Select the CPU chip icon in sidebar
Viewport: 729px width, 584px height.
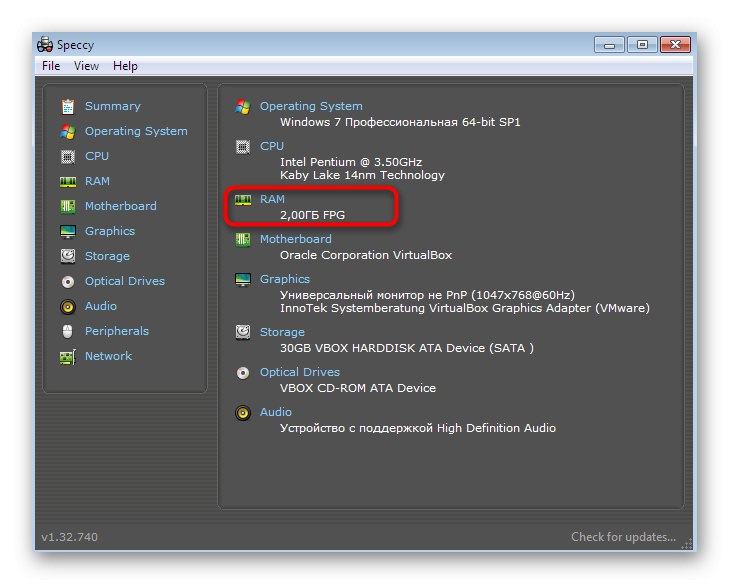tap(68, 156)
